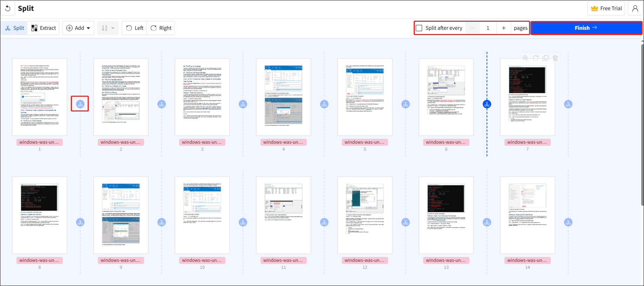Remove the active split after page 6
644x286 pixels.
tap(487, 104)
